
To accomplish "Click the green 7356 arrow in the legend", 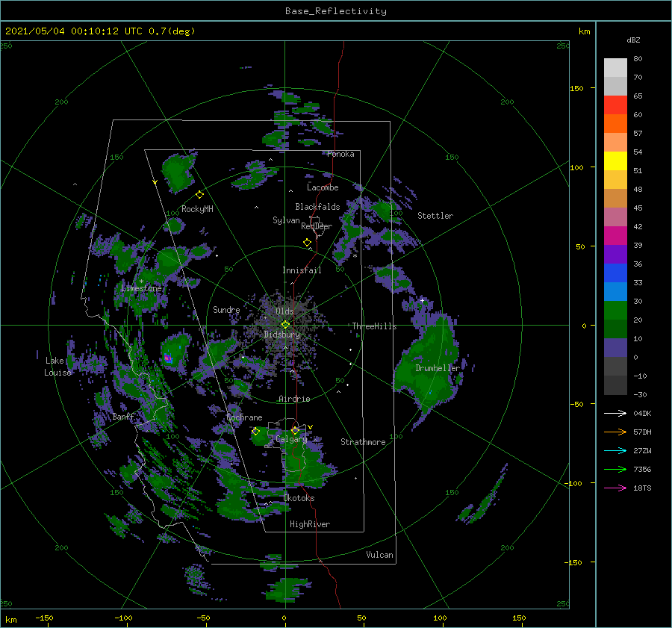I will (x=615, y=470).
